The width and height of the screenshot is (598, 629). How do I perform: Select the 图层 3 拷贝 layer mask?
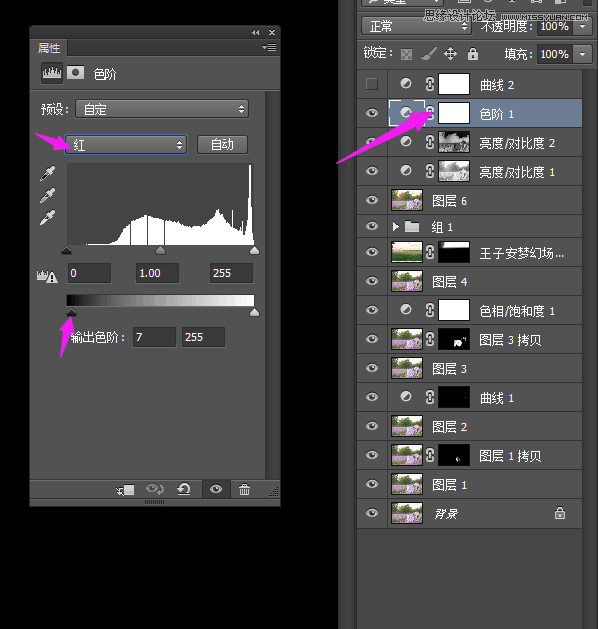coord(454,339)
